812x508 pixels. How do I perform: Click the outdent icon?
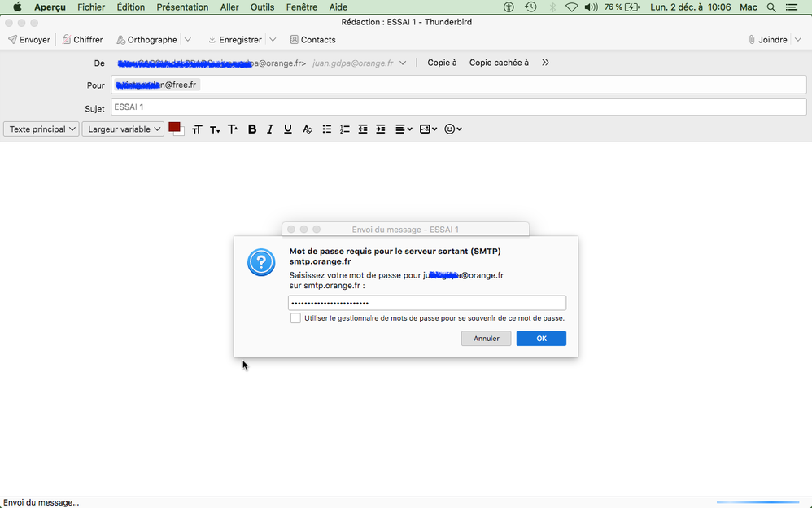coord(363,129)
